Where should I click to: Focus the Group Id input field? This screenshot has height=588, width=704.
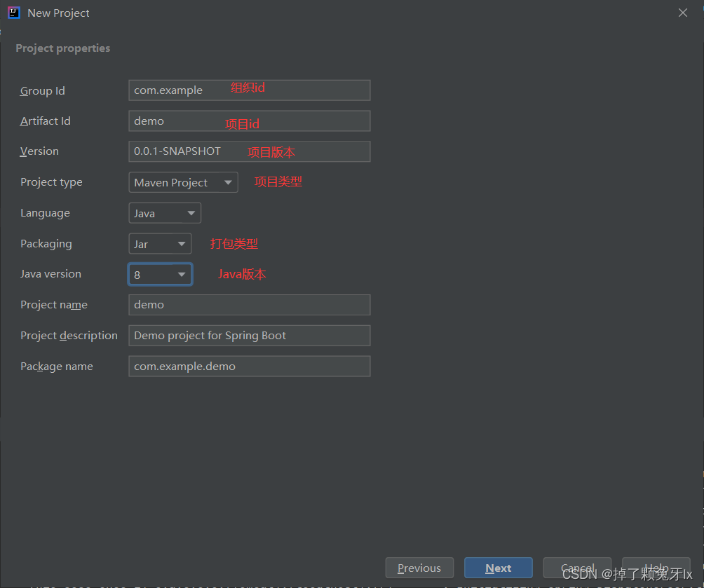[x=249, y=90]
